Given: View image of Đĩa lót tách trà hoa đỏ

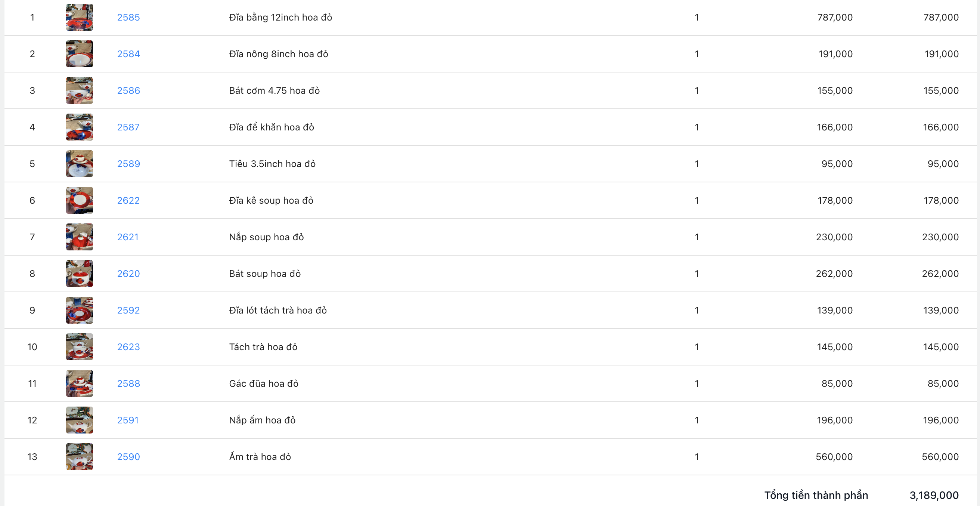Looking at the screenshot, I should [79, 310].
